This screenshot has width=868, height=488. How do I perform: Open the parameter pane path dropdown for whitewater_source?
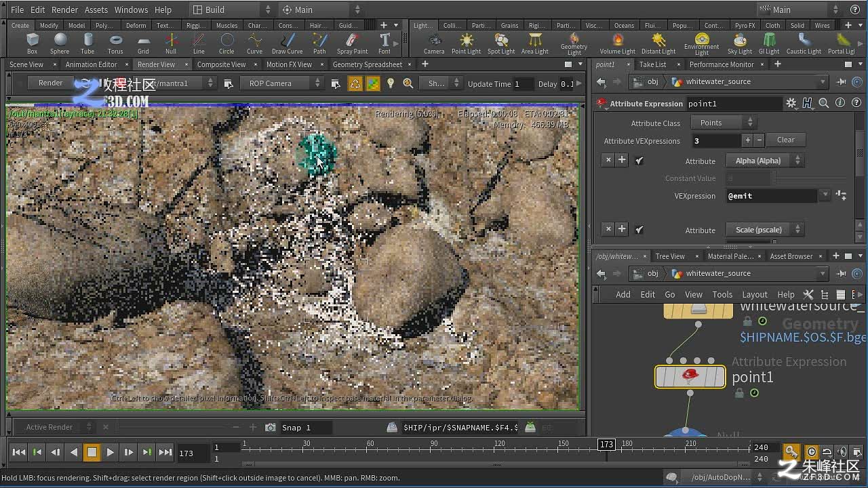[823, 81]
